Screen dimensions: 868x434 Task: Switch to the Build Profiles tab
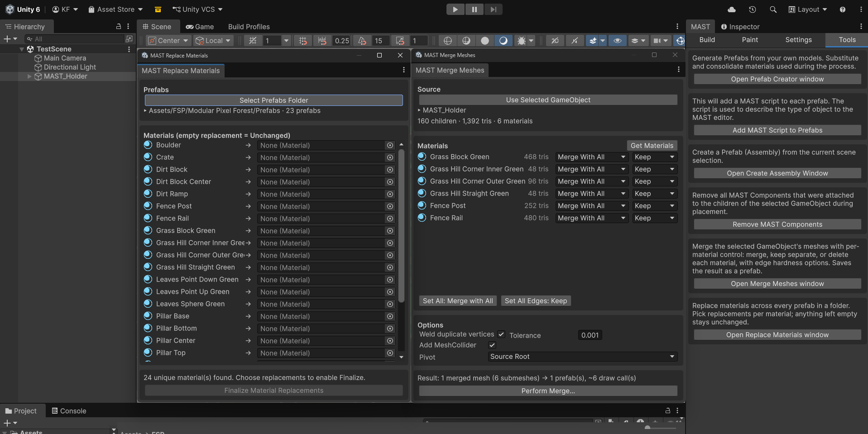pyautogui.click(x=249, y=27)
